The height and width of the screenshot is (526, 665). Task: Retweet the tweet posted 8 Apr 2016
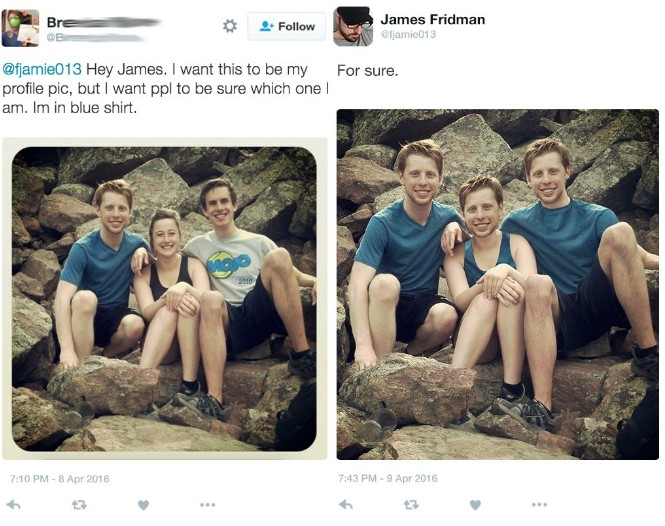point(78,505)
